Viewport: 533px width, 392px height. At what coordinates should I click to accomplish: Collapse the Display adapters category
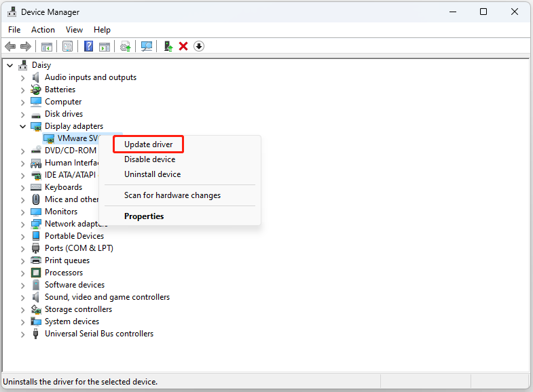[x=23, y=126]
